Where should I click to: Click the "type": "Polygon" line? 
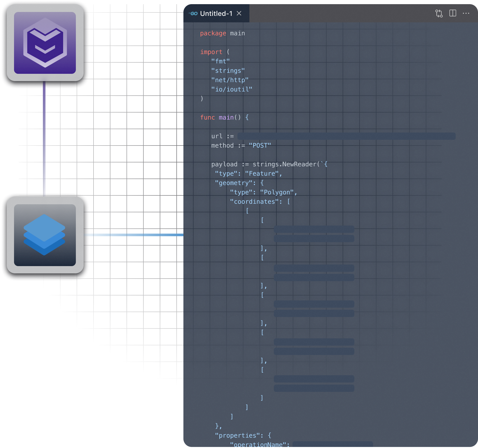[x=263, y=192]
